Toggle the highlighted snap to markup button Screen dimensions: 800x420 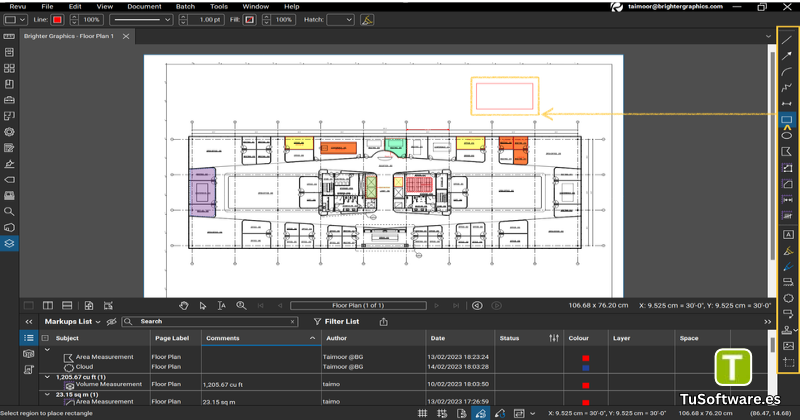[481, 413]
